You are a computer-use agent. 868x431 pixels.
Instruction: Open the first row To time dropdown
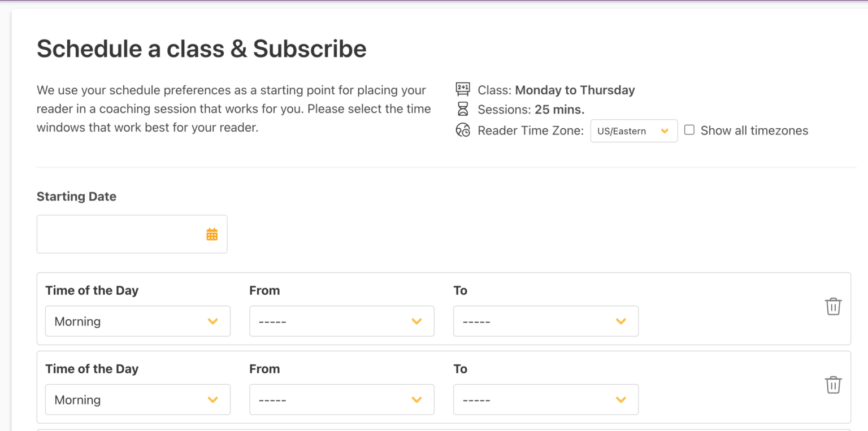tap(545, 321)
